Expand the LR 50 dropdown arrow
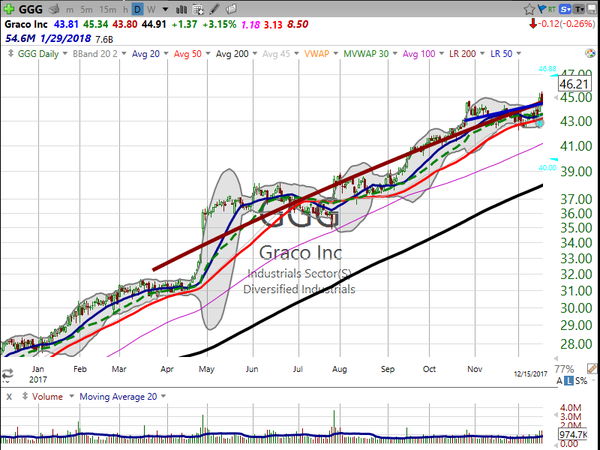The width and height of the screenshot is (600, 450). point(518,54)
